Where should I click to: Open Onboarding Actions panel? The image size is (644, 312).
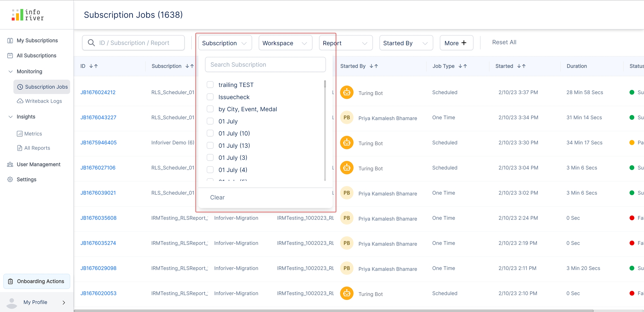point(37,281)
